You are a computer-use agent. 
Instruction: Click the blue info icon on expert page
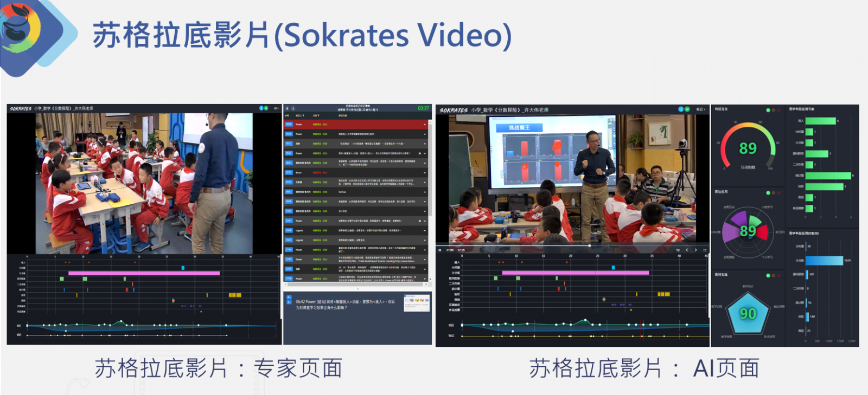(261, 108)
